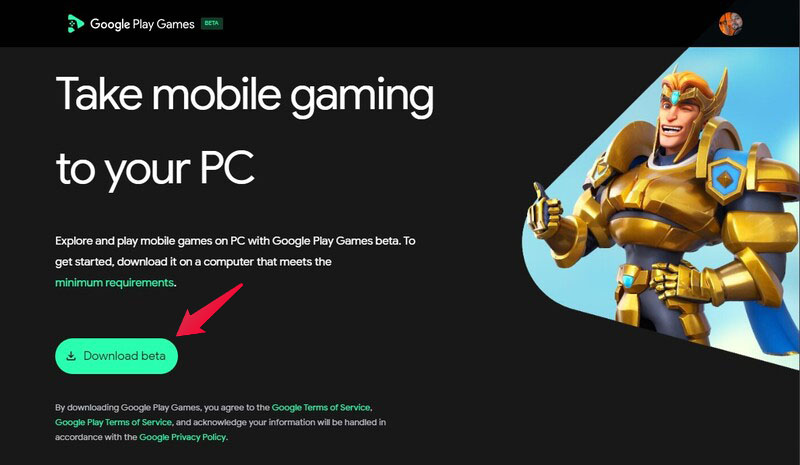Open the Google Privacy Policy link
800x465 pixels.
182,437
